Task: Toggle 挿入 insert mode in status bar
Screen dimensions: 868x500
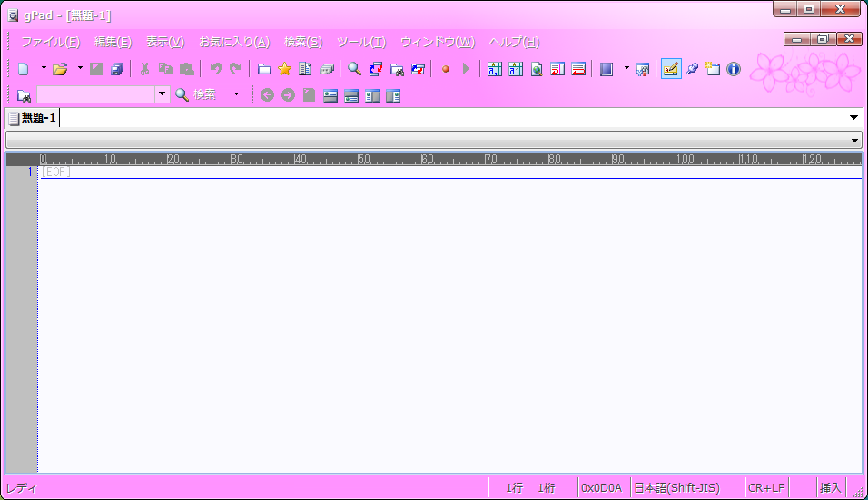Action: [x=830, y=488]
